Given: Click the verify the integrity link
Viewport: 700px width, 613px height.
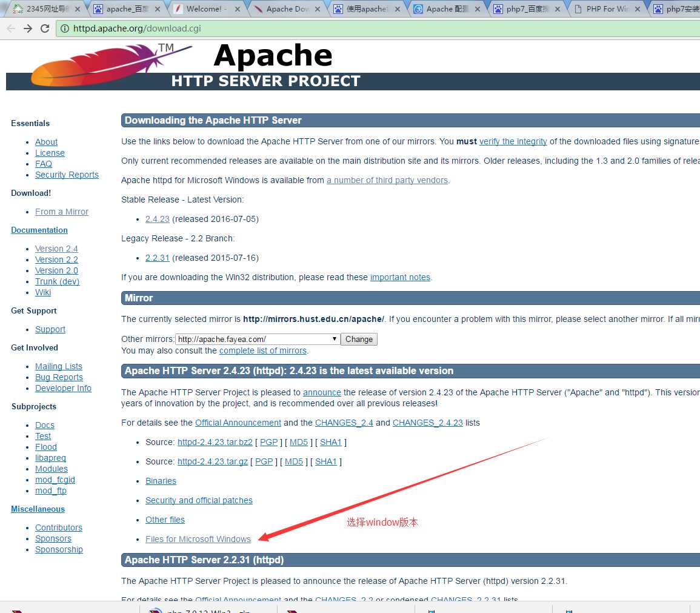Looking at the screenshot, I should 513,141.
